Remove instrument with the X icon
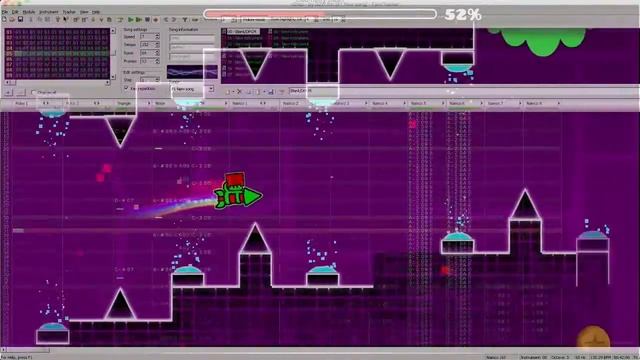Image resolution: width=640 pixels, height=360 pixels. click(239, 91)
